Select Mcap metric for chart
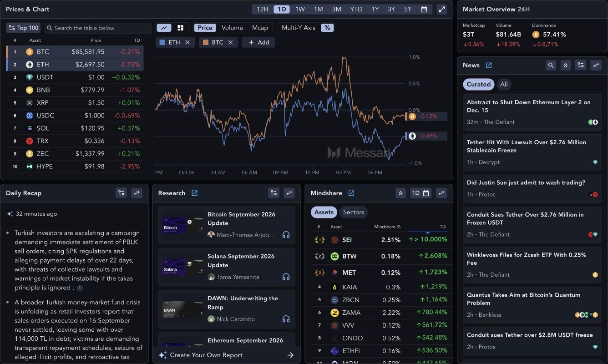Viewport: 608px width, 364px height. pos(260,28)
